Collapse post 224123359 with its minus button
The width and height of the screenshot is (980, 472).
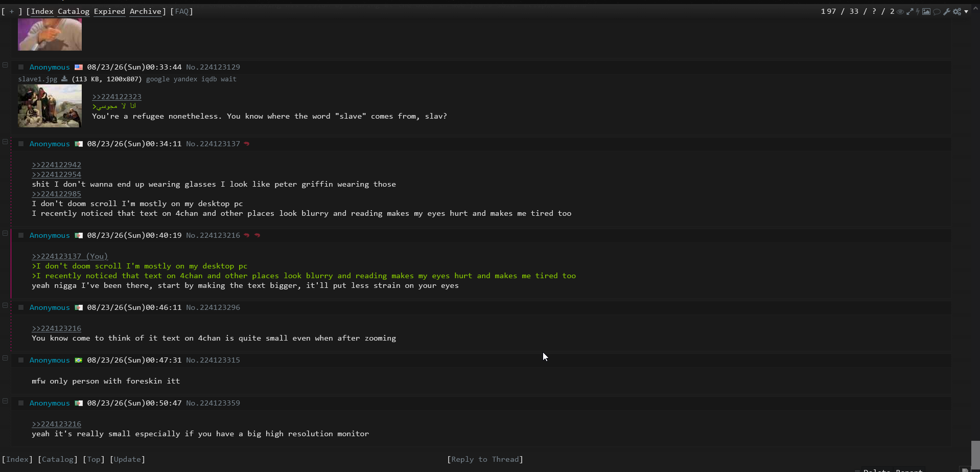point(5,401)
